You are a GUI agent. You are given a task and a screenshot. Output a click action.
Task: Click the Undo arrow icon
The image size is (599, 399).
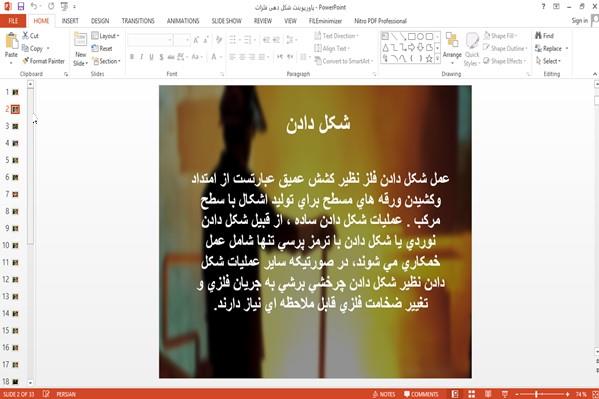(x=34, y=6)
